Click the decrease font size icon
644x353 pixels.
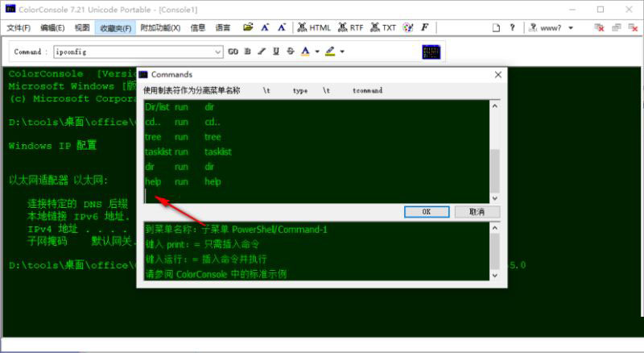point(281,27)
